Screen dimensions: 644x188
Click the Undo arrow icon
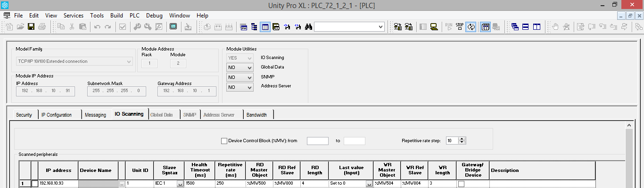point(97,27)
